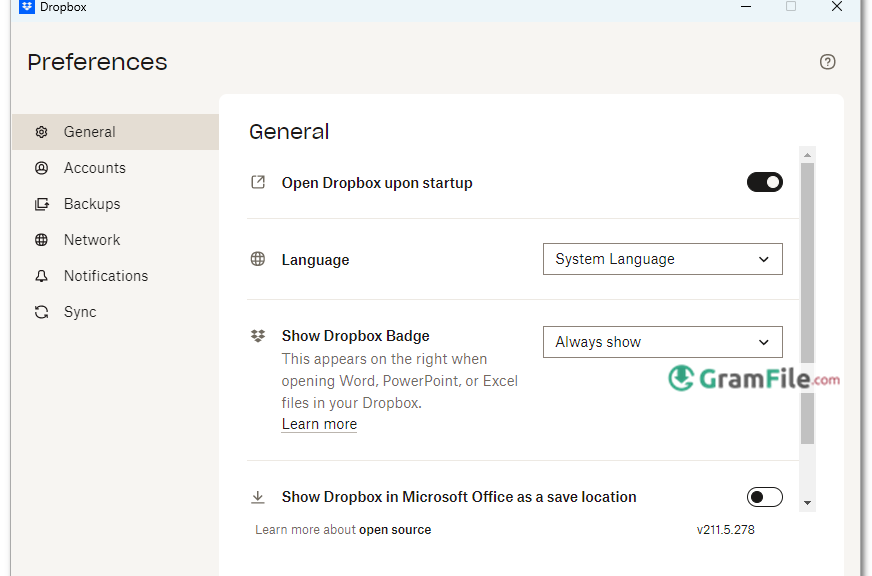Click the Preferences heading

pyautogui.click(x=97, y=62)
